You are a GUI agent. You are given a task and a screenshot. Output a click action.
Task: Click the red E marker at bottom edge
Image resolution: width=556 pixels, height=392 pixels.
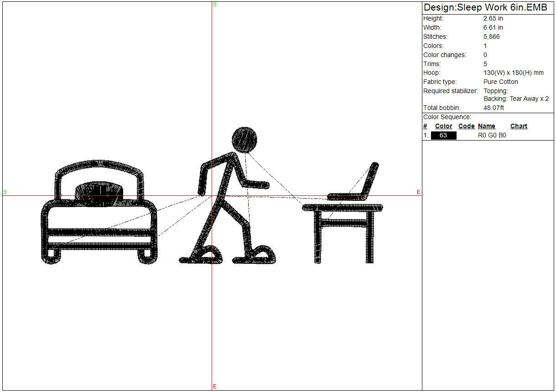click(x=214, y=387)
